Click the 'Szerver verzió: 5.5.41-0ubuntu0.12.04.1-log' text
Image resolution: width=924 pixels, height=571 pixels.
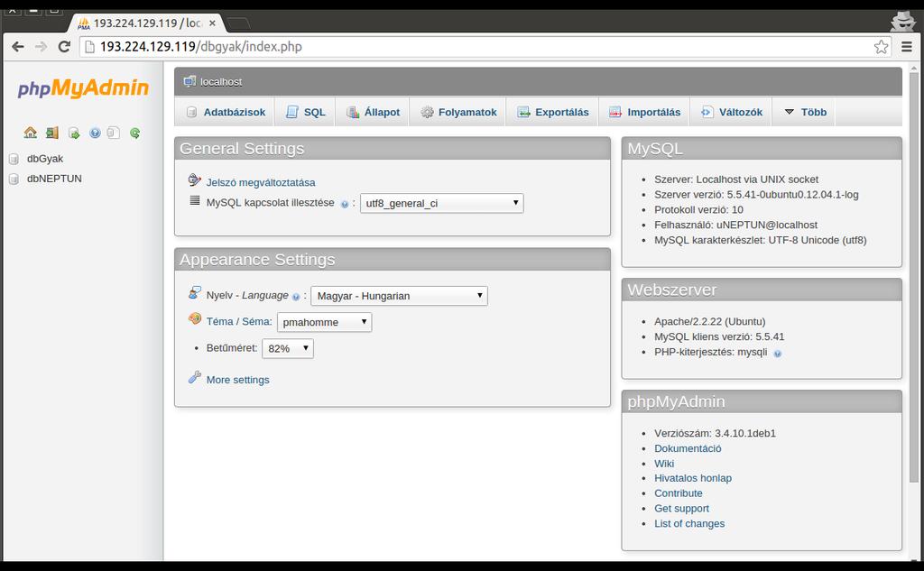756,195
